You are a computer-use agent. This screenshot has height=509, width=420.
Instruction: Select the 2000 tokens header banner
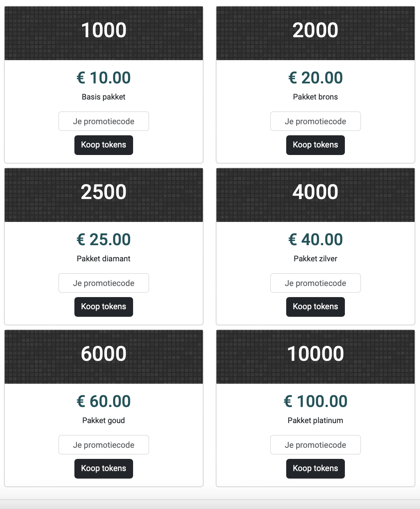(x=315, y=33)
